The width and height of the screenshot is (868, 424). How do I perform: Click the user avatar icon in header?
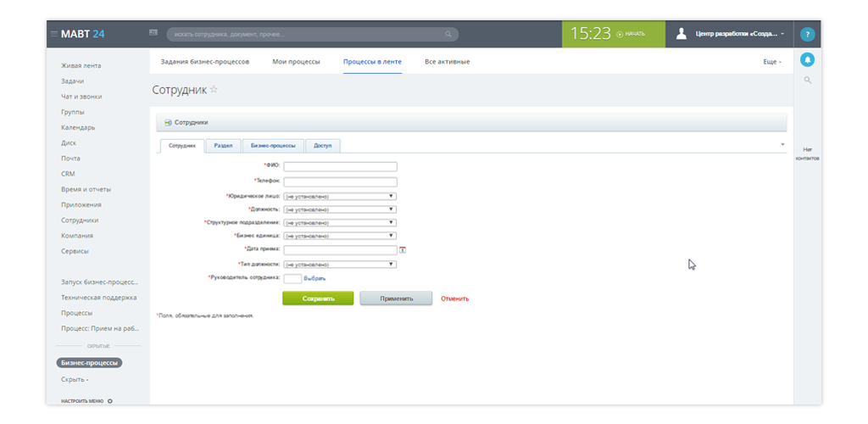pos(682,34)
